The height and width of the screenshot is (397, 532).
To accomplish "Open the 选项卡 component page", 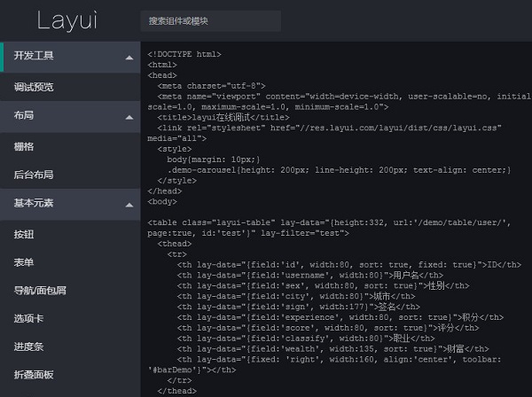I will pos(29,318).
